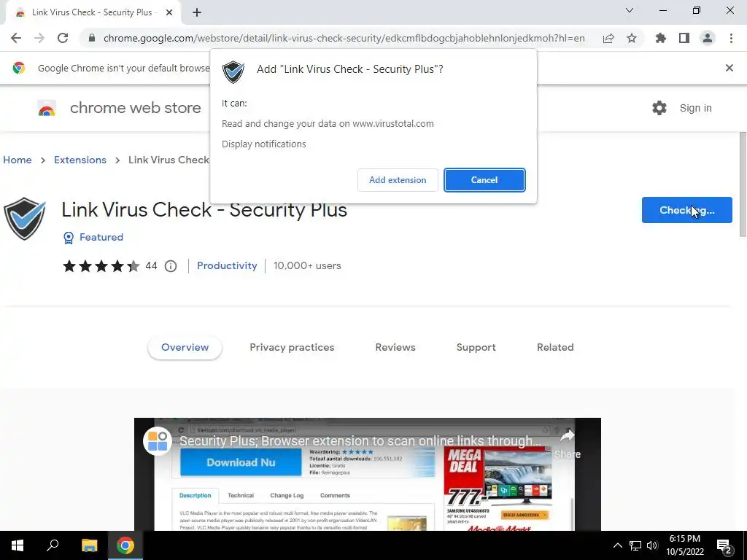Screen dimensions: 747x560
Task: Cancel the add extension dialog
Action: point(484,180)
